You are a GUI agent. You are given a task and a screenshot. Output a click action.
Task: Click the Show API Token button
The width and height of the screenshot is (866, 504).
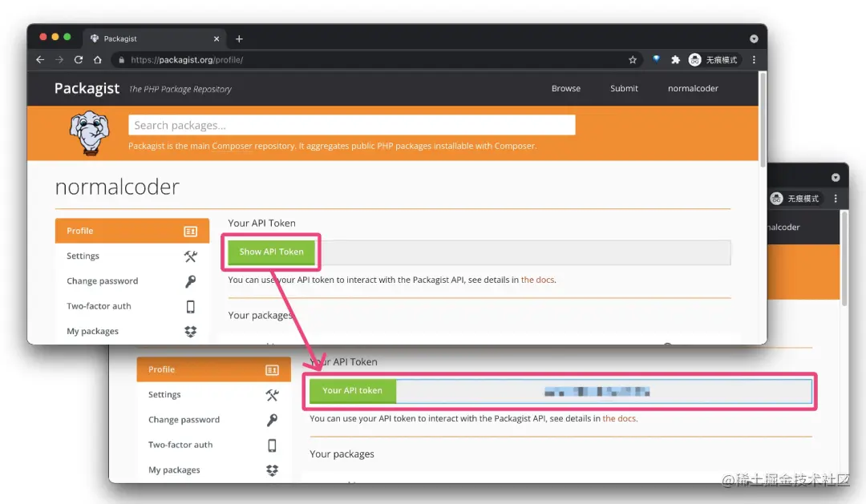coord(271,252)
